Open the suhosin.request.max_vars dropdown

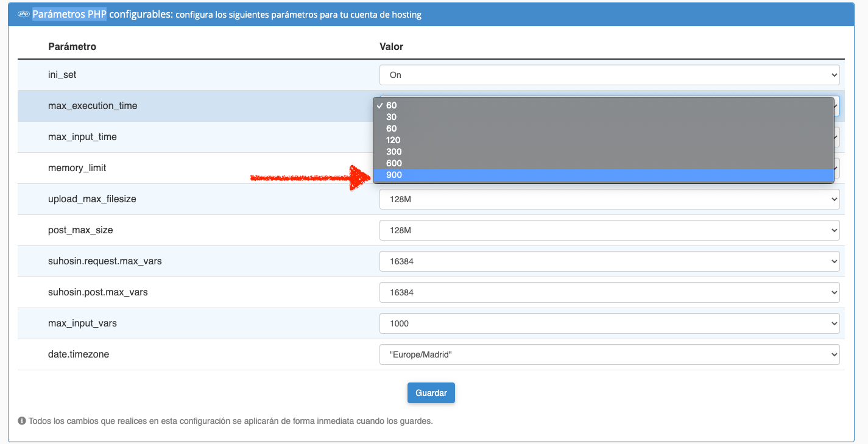(x=609, y=261)
